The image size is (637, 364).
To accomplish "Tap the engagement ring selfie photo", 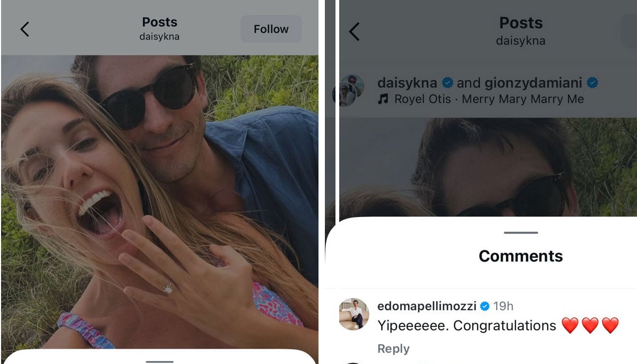I will click(x=159, y=202).
